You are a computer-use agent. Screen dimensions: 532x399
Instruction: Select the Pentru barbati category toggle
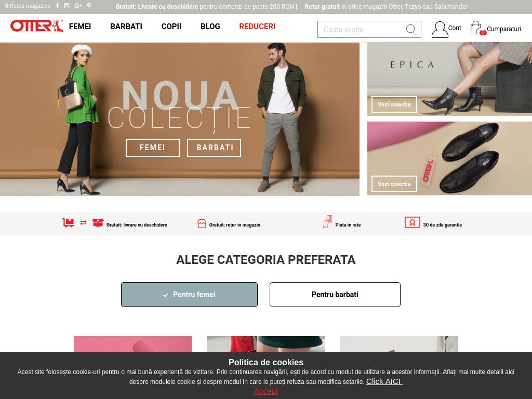click(335, 295)
